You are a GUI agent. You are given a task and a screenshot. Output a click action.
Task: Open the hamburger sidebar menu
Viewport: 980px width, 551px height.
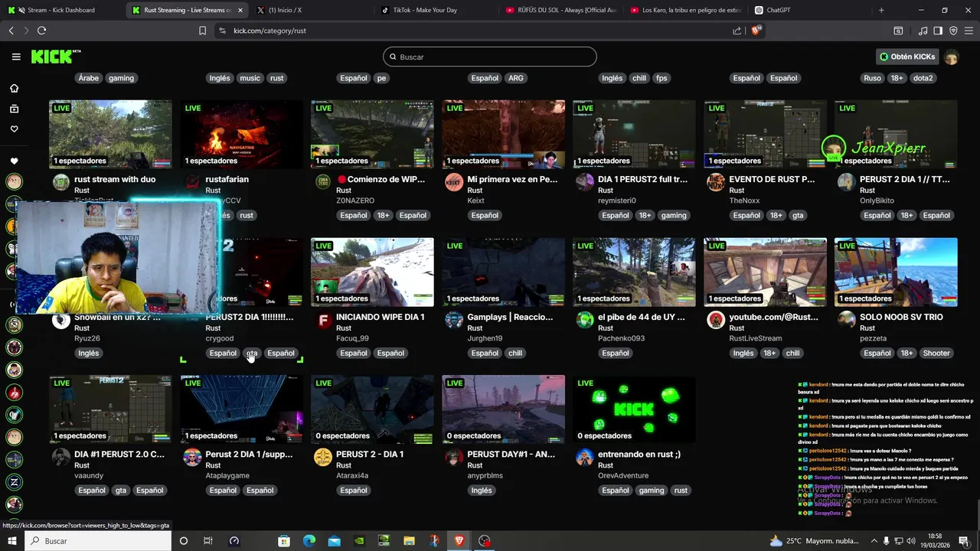[16, 57]
